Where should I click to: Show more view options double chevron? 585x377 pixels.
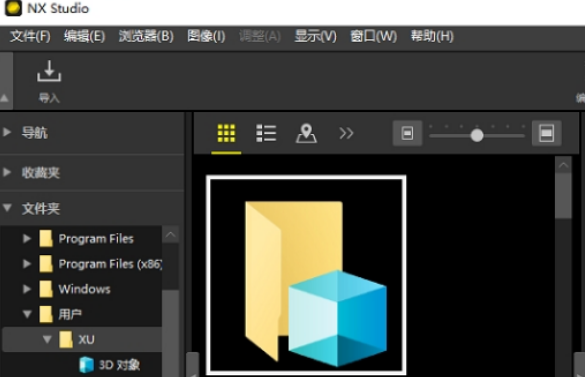(346, 133)
